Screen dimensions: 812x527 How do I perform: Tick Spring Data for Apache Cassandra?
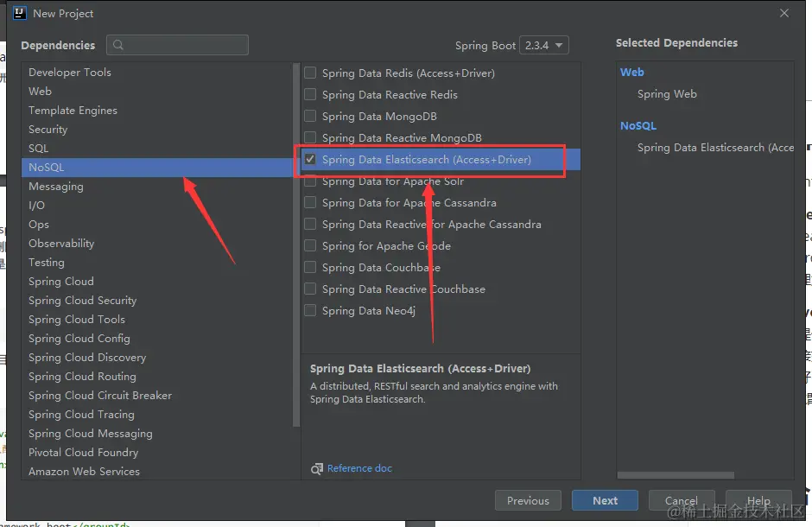click(310, 202)
